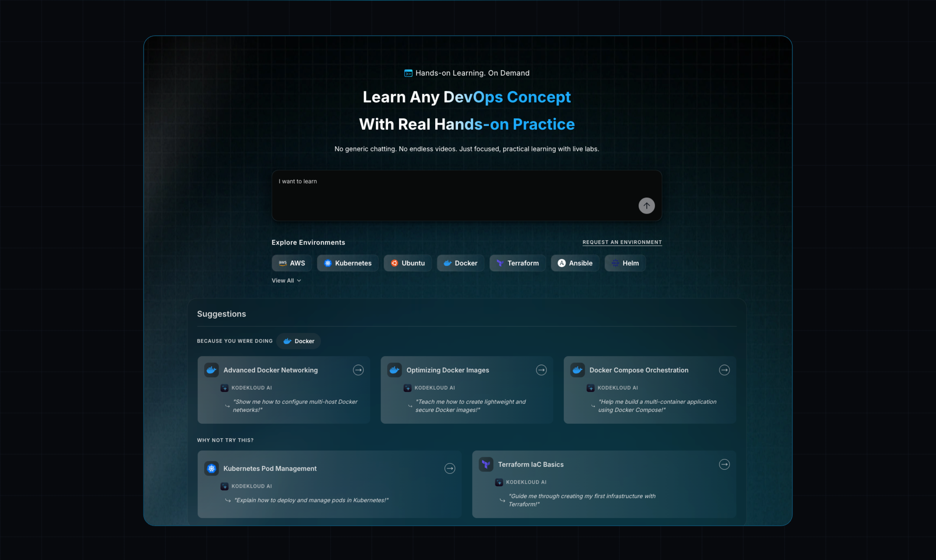Click Terraform logo on IaC Basics card

(486, 464)
